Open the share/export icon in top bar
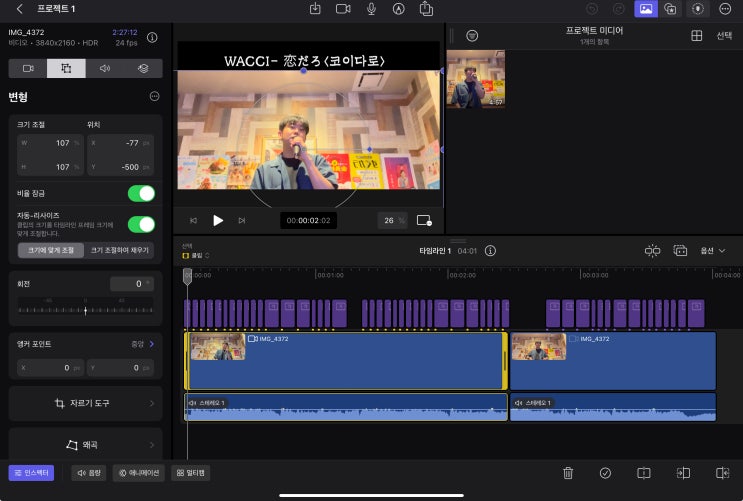Viewport: 743px width, 501px height. coord(426,9)
